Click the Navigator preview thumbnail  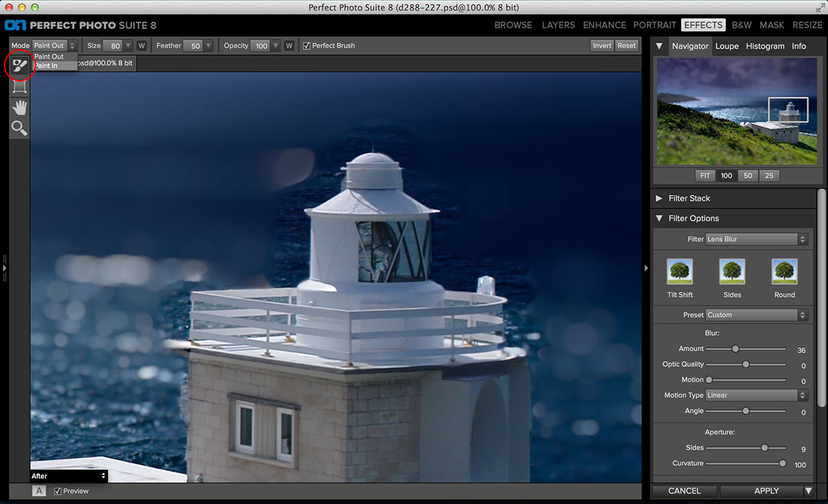tap(735, 111)
